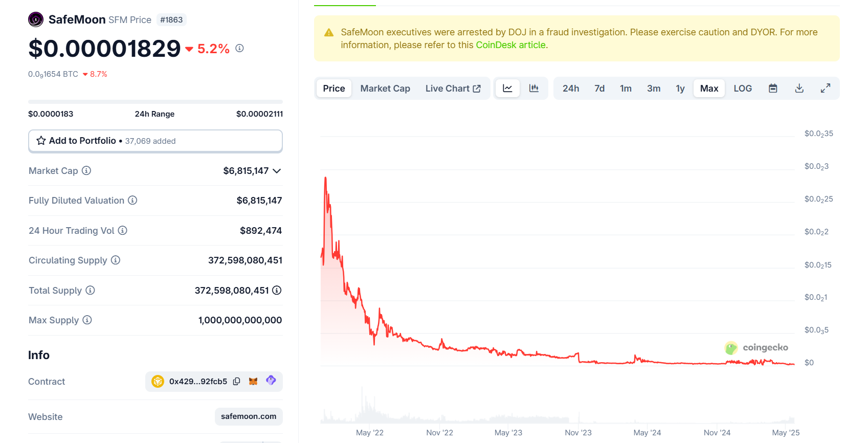Screen dimensions: 868x443
Task: Copy the contract address 0x429...92fcb5
Action: pos(236,381)
